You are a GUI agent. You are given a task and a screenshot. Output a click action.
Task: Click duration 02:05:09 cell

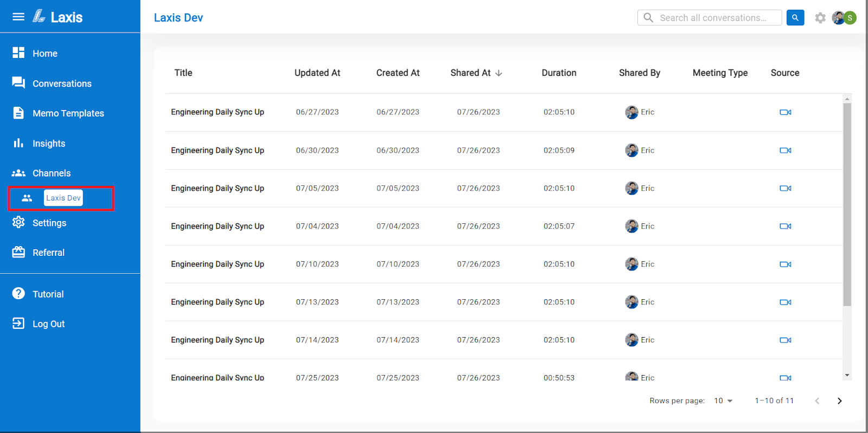pos(559,150)
